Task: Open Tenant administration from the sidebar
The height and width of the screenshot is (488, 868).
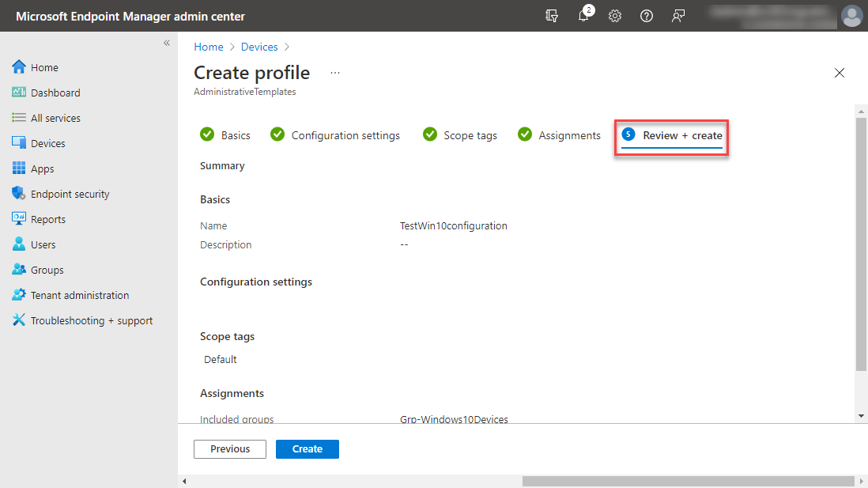Action: coord(80,294)
